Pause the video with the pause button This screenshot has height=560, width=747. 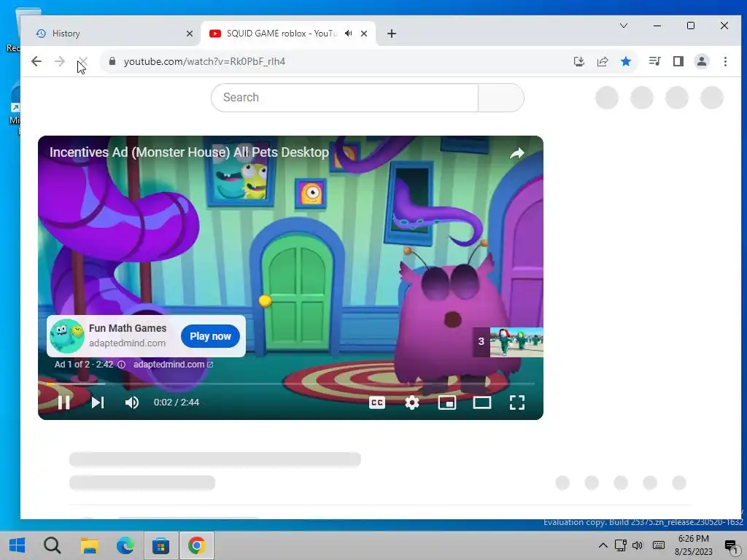64,402
